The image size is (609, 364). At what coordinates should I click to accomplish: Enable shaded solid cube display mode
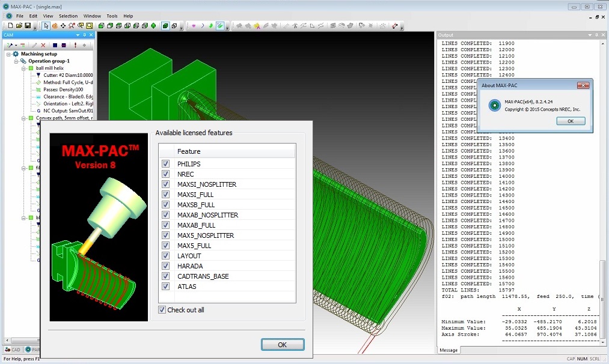165,26
